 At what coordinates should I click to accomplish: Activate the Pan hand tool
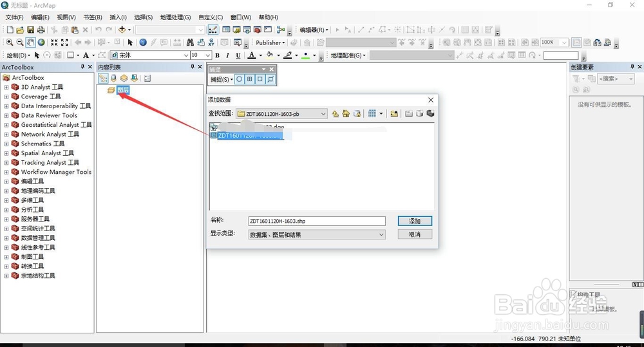(30, 42)
